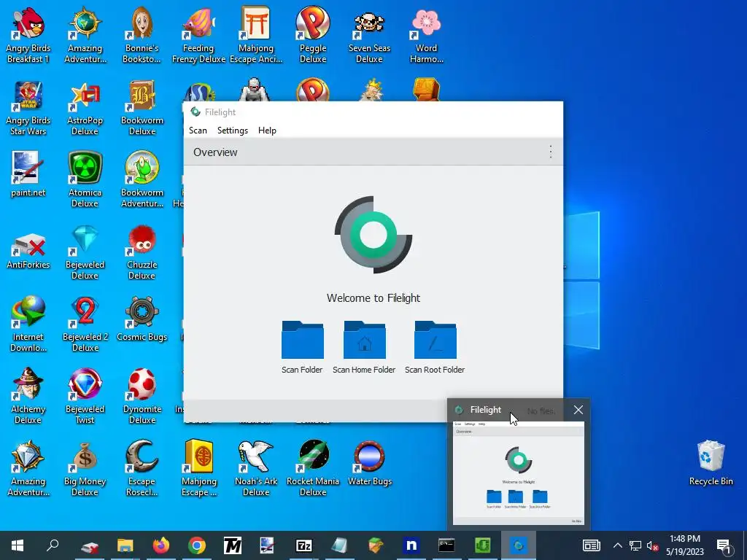747x560 pixels.
Task: Click the Cosmic Bugs gear icon
Action: click(x=142, y=319)
